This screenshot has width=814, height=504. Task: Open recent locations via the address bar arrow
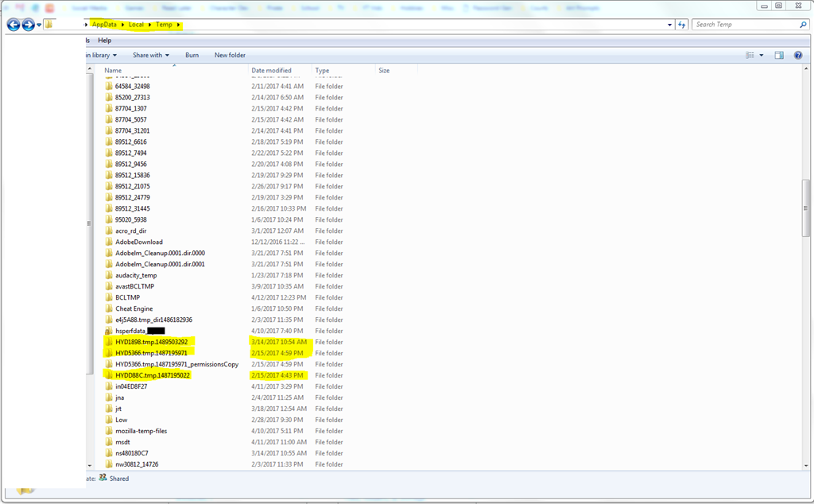point(669,25)
